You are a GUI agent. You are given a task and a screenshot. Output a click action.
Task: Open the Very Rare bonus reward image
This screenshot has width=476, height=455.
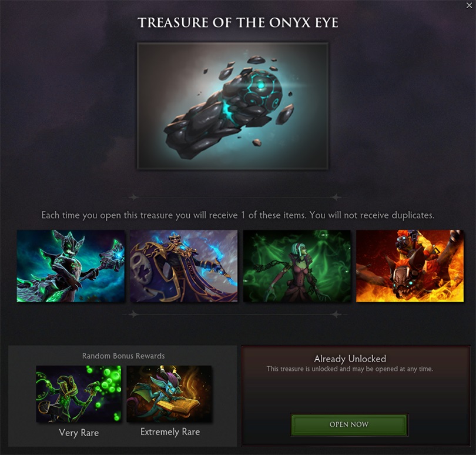tap(79, 394)
